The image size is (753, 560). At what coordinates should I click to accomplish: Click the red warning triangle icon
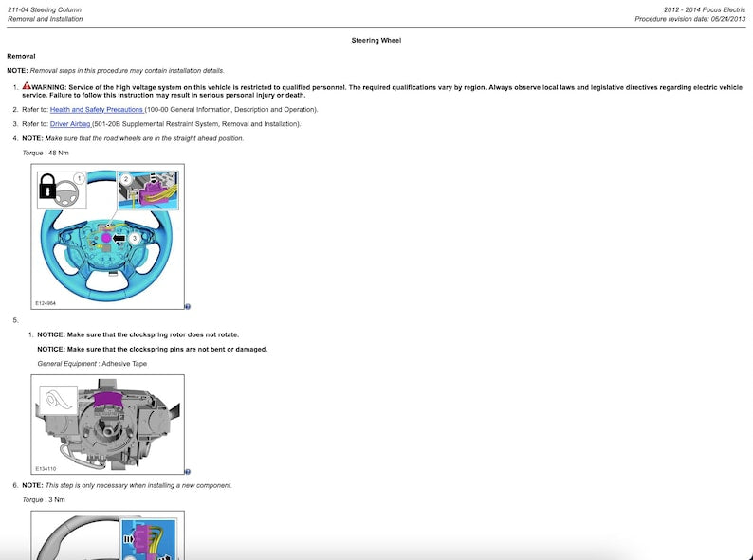pyautogui.click(x=27, y=86)
